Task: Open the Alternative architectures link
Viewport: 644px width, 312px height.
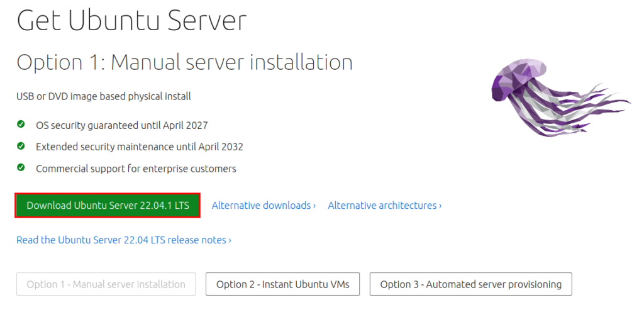Action: point(383,206)
